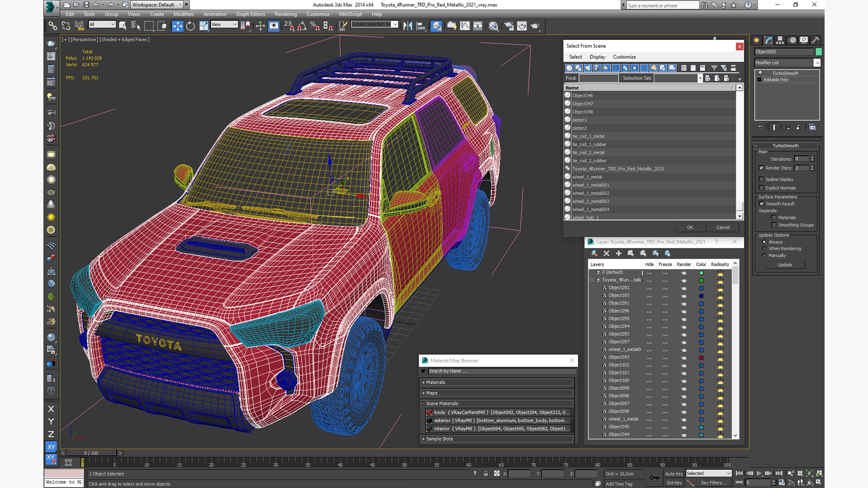Open the Curve Editor icon
Image resolution: width=868 pixels, height=488 pixels.
465,26
